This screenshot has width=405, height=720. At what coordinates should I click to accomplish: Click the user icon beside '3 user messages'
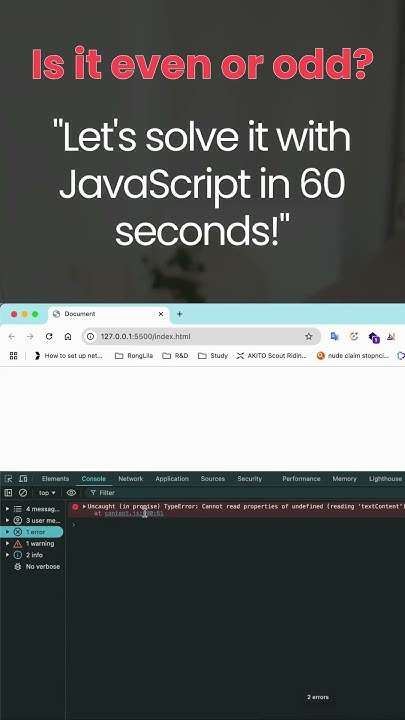click(17, 520)
